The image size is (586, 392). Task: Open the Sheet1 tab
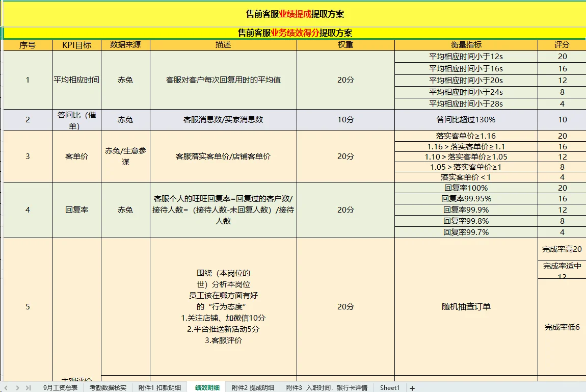[389, 386]
